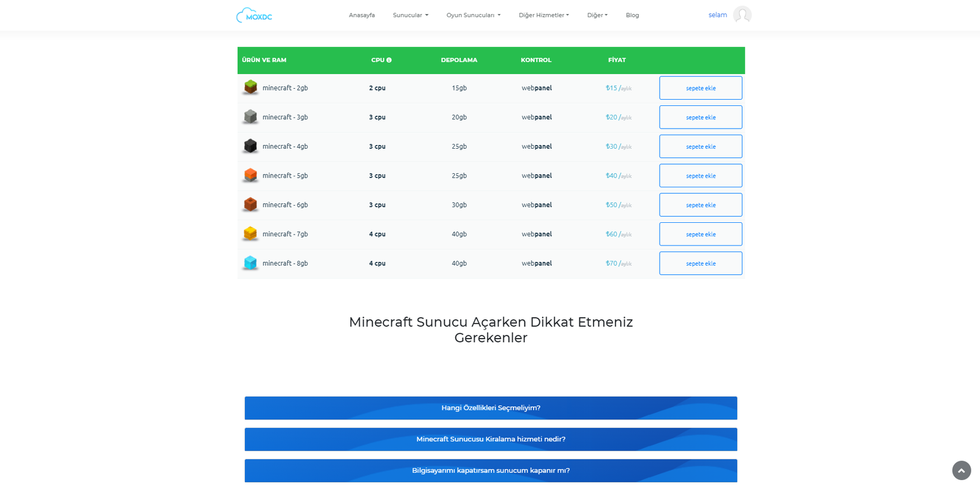Add minecraft 2gb plan to cart

pos(700,88)
